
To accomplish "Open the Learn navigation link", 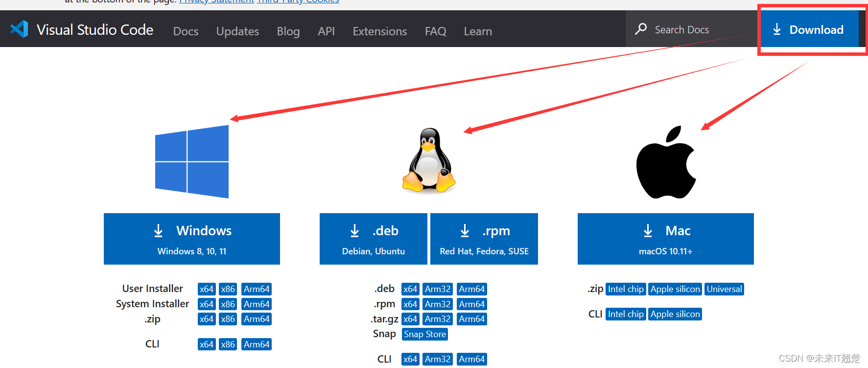I will [x=478, y=31].
